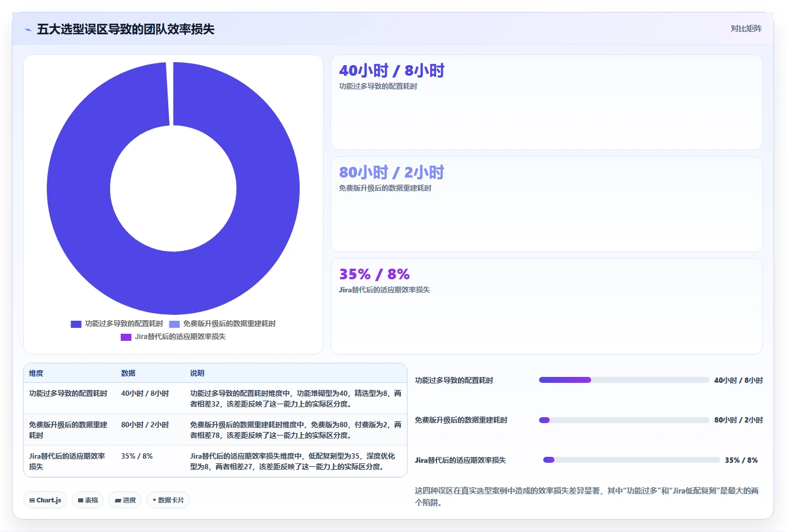
Task: Click the 功能过多导致的配置耗时 progress bar
Action: (x=624, y=380)
